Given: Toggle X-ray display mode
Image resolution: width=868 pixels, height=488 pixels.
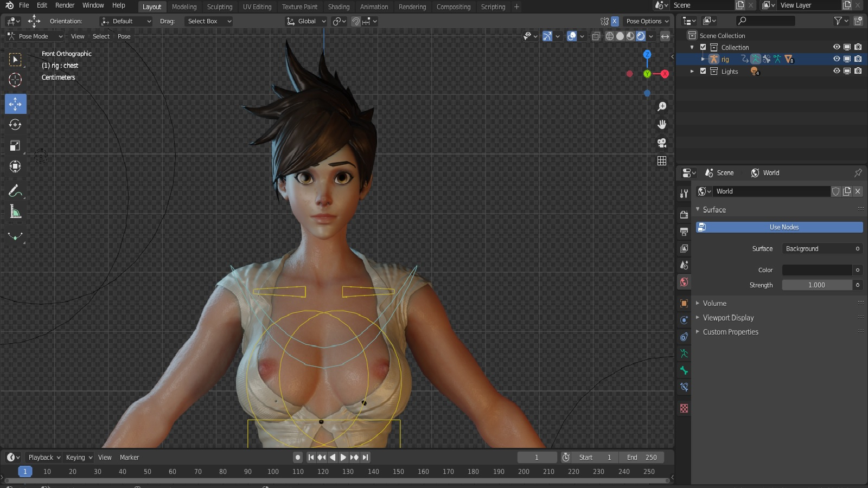Looking at the screenshot, I should 596,36.
